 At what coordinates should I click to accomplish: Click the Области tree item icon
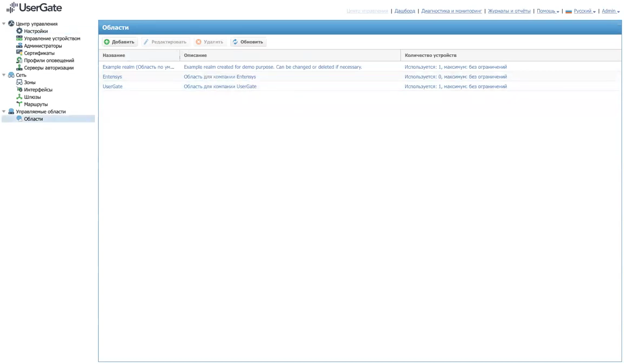[x=19, y=119]
